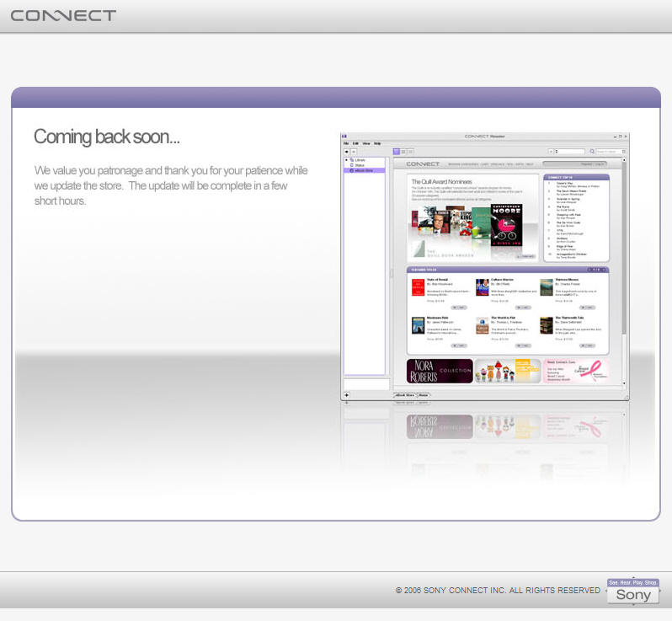Screen dimensions: 672x621
Task: Click the 'Coming back soon...' heading
Action: tap(107, 137)
